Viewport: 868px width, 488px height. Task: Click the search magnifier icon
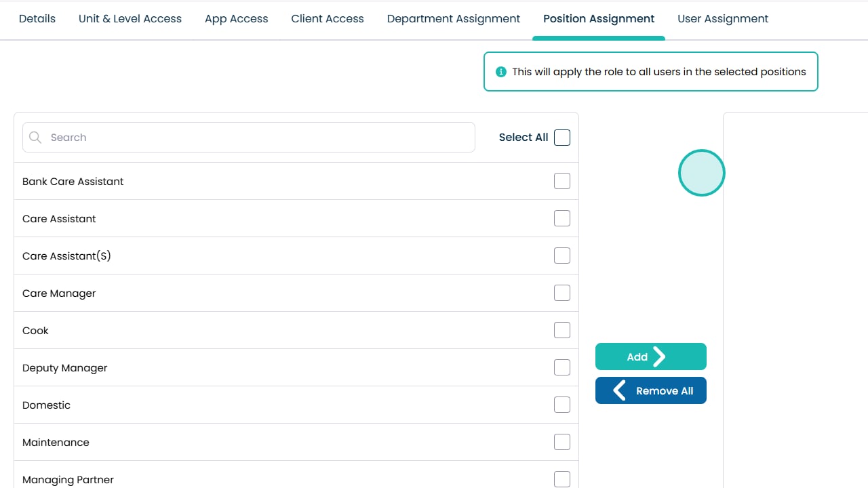click(35, 138)
